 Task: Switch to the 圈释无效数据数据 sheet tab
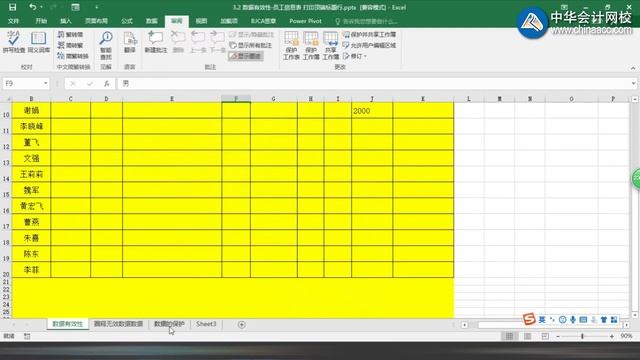[118, 324]
